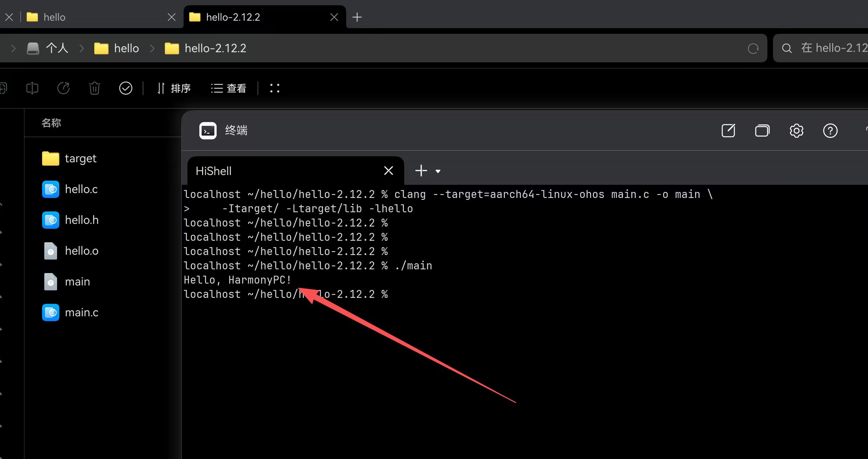
Task: Open the 排序 sort menu
Action: coord(174,88)
